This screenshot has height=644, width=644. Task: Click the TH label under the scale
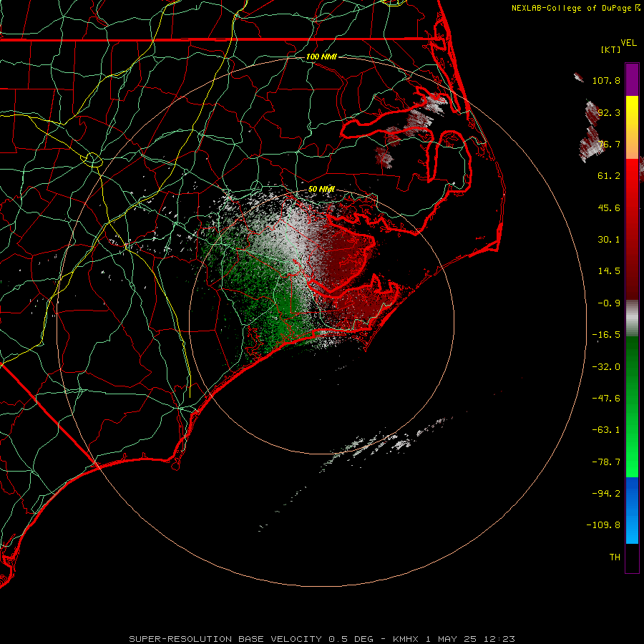click(x=615, y=557)
